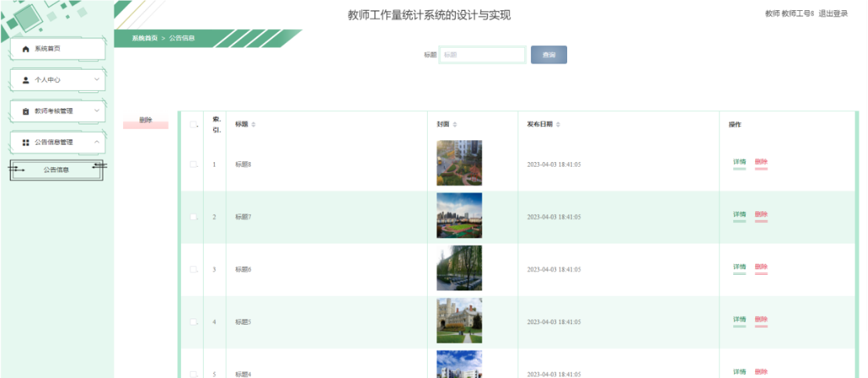Click the home icon beside 系统首页
The width and height of the screenshot is (868, 378).
[26, 49]
